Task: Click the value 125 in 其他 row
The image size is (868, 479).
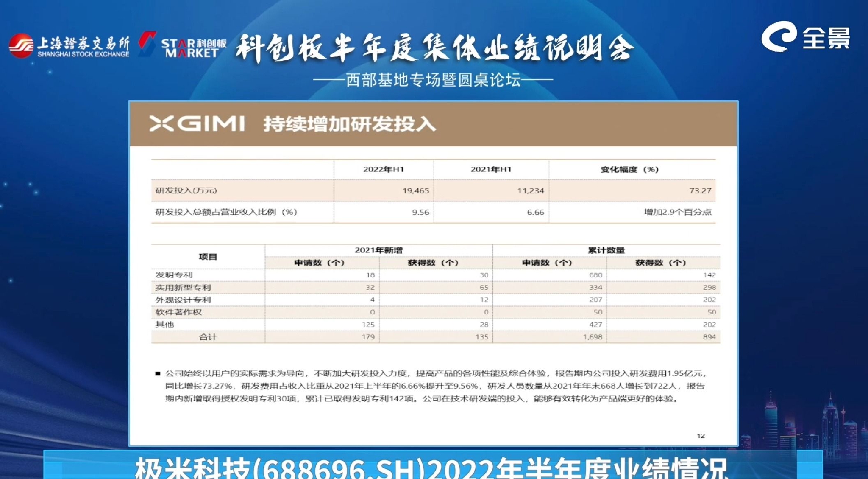Action: point(368,325)
